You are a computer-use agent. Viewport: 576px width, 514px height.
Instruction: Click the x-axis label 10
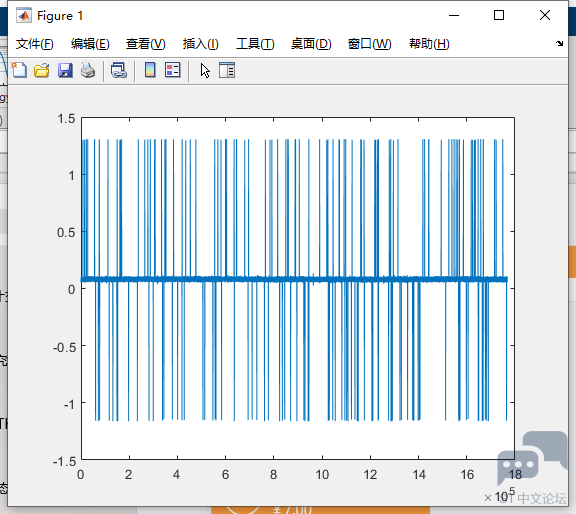tap(322, 475)
